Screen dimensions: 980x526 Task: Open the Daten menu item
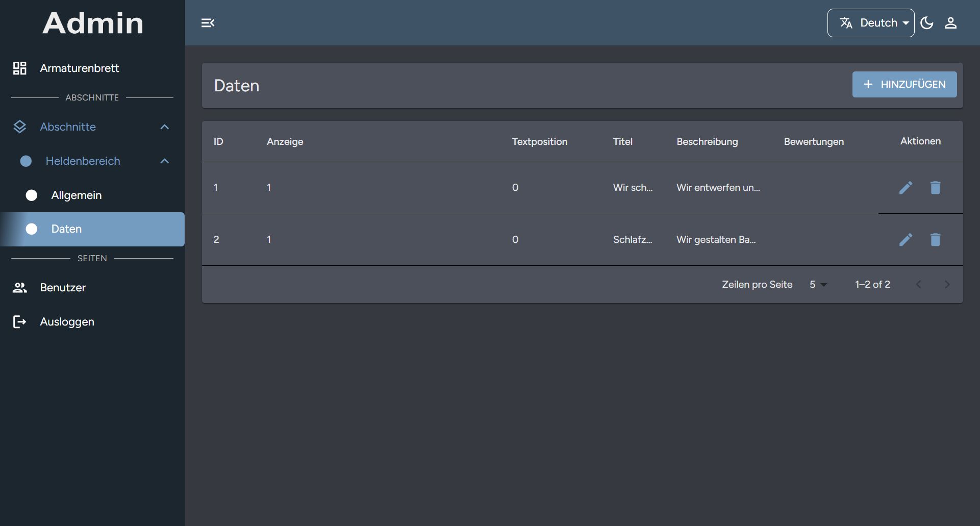tap(66, 229)
